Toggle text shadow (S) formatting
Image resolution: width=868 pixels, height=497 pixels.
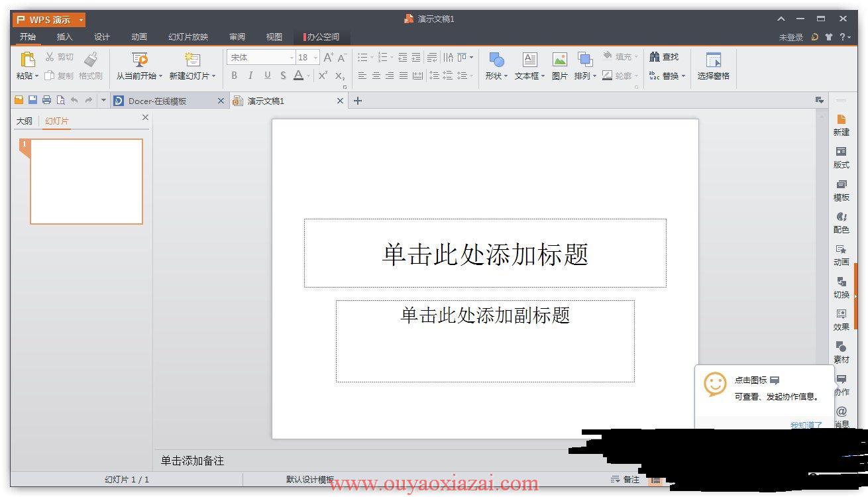point(283,76)
